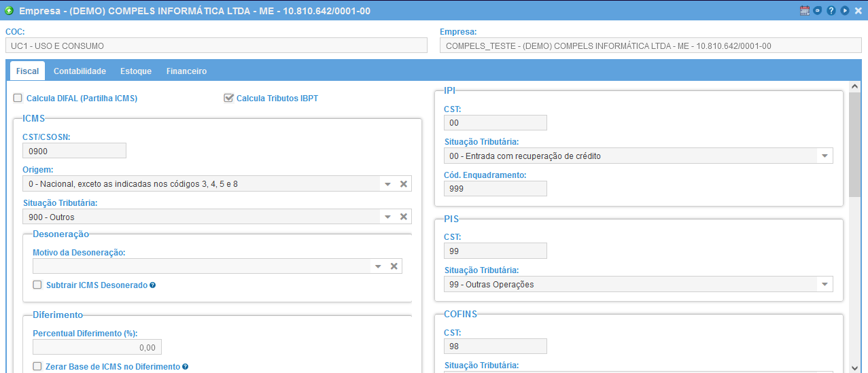Expand Motivo da Desoneração dropdown arrow
Image resolution: width=868 pixels, height=373 pixels.
pyautogui.click(x=378, y=266)
